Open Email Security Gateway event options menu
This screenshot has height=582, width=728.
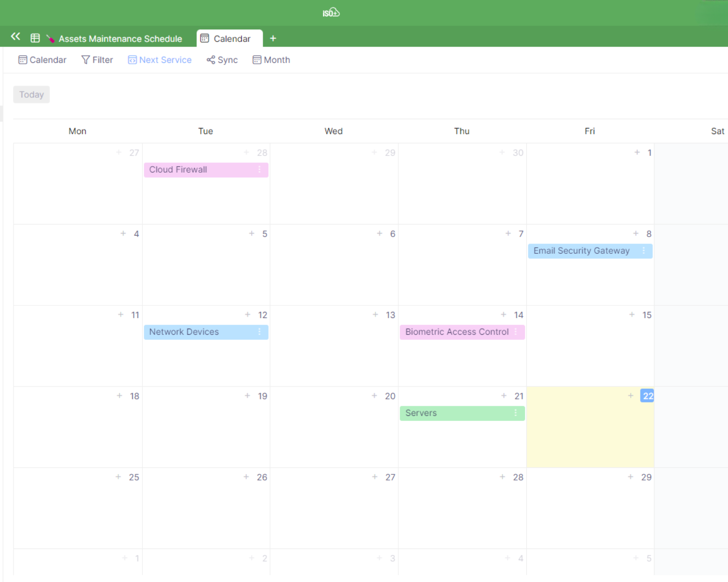point(644,251)
